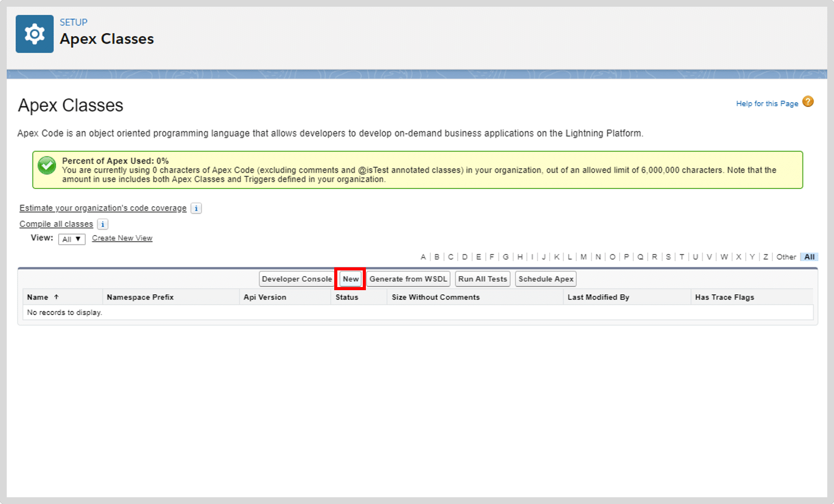
Task: Filter classes by letter C
Action: click(450, 257)
